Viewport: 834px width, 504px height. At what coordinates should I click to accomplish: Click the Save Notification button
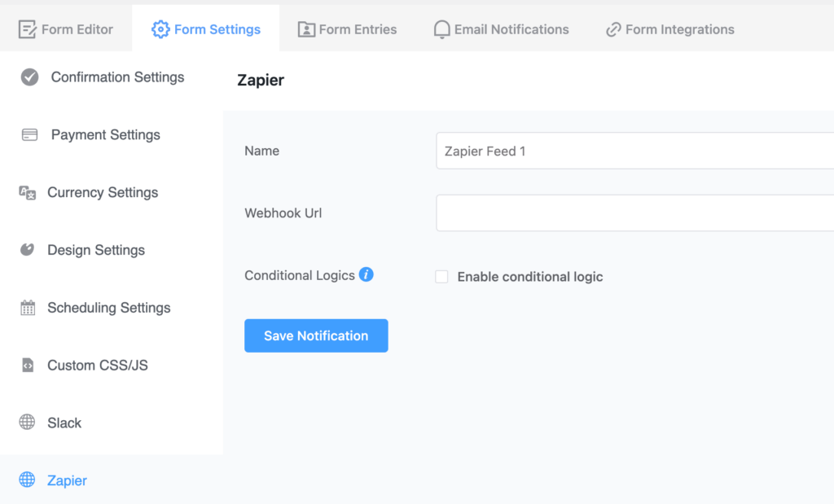click(316, 335)
